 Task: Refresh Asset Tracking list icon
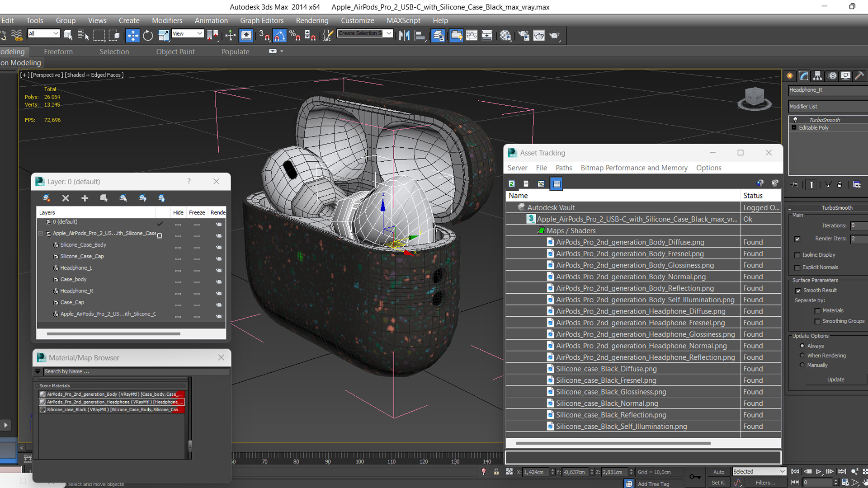pyautogui.click(x=512, y=183)
